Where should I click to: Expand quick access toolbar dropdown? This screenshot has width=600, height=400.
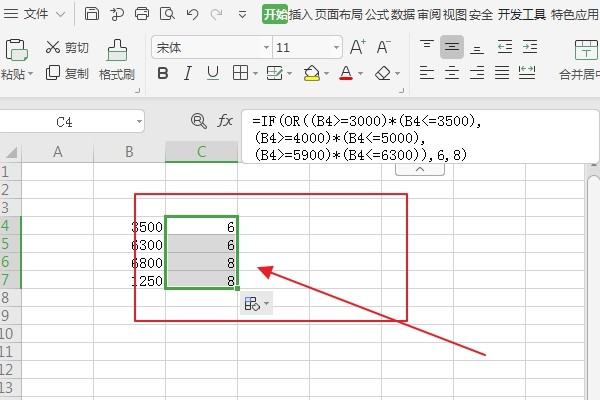(242, 15)
